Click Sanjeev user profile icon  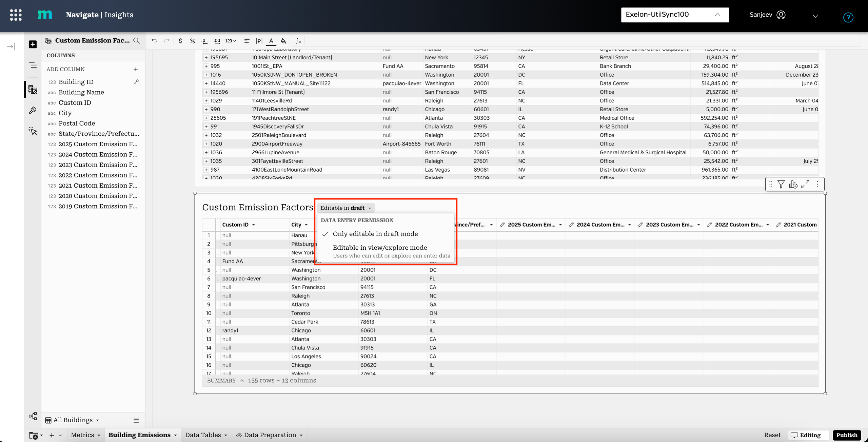[781, 15]
